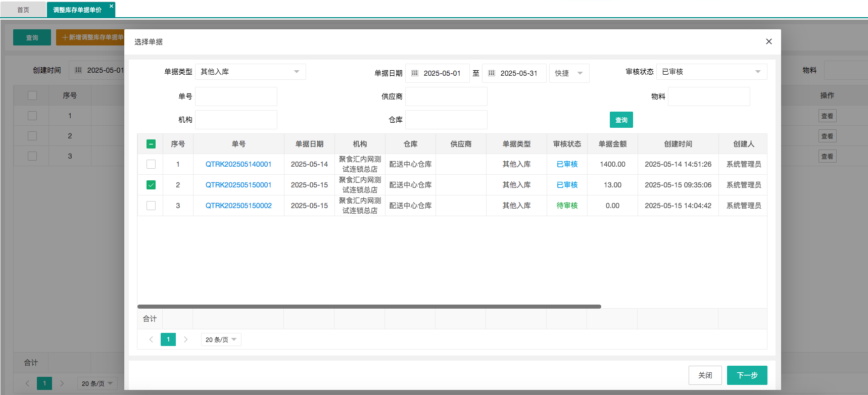Close the 选择单据 dialog with X
This screenshot has height=395, width=868.
(768, 41)
